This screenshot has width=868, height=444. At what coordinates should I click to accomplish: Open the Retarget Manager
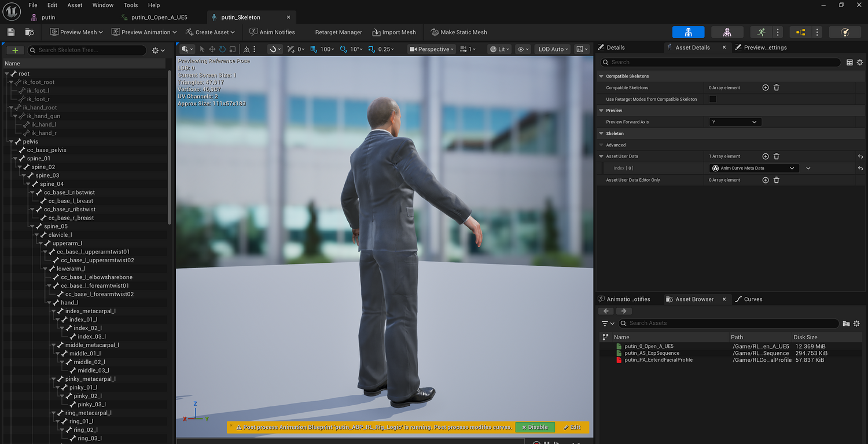[x=339, y=32]
